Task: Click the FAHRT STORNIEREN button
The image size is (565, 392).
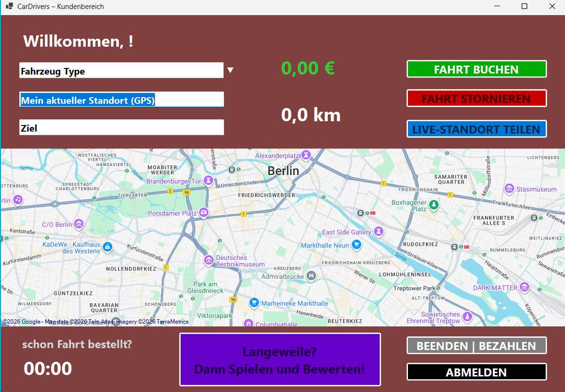Action: pyautogui.click(x=476, y=99)
